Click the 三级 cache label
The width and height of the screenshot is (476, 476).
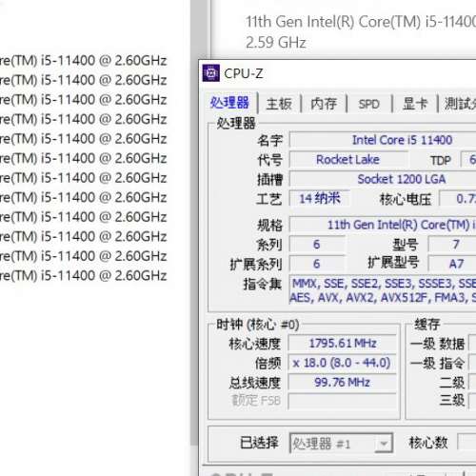point(452,401)
